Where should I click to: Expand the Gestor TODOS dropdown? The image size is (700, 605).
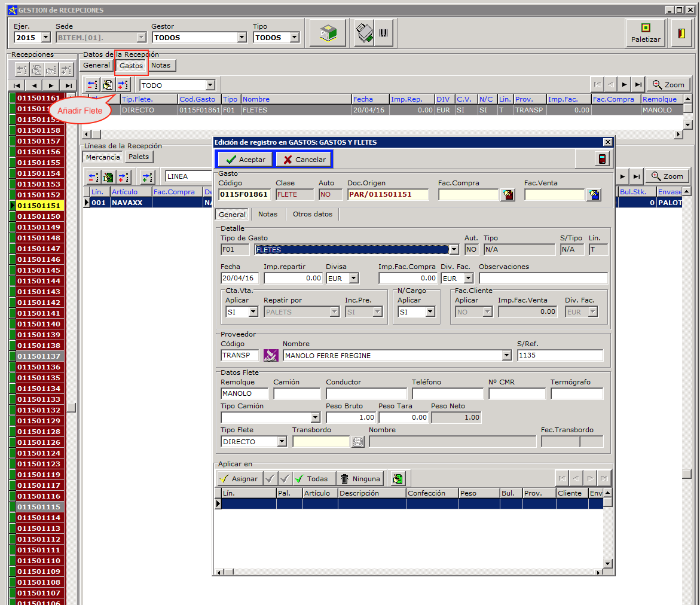coord(242,38)
